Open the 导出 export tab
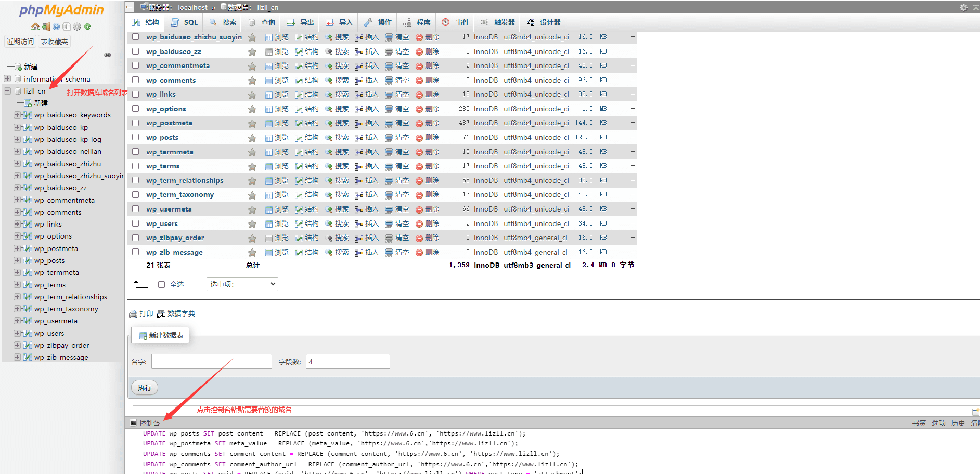Image resolution: width=980 pixels, height=474 pixels. [301, 22]
